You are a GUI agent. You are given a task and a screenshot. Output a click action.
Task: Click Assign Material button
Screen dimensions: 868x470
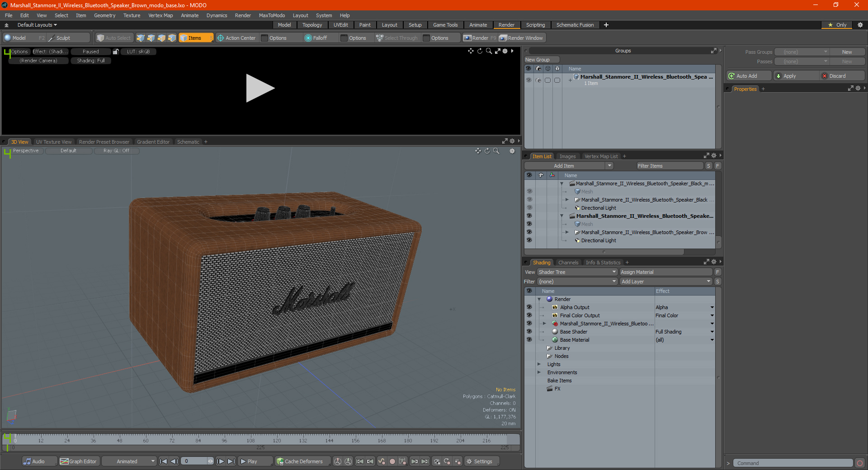tap(665, 272)
